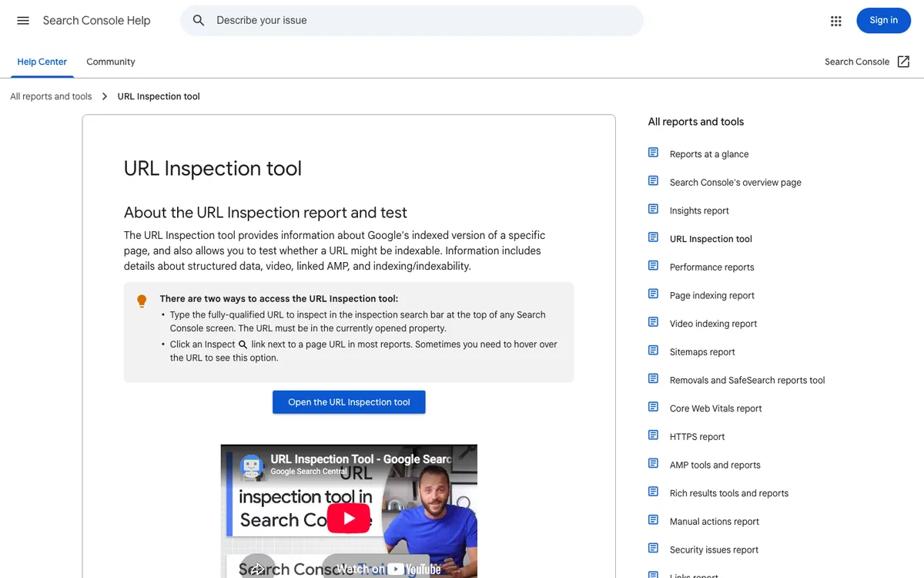
Task: Click the external link icon beside Search Console
Action: pyautogui.click(x=904, y=62)
